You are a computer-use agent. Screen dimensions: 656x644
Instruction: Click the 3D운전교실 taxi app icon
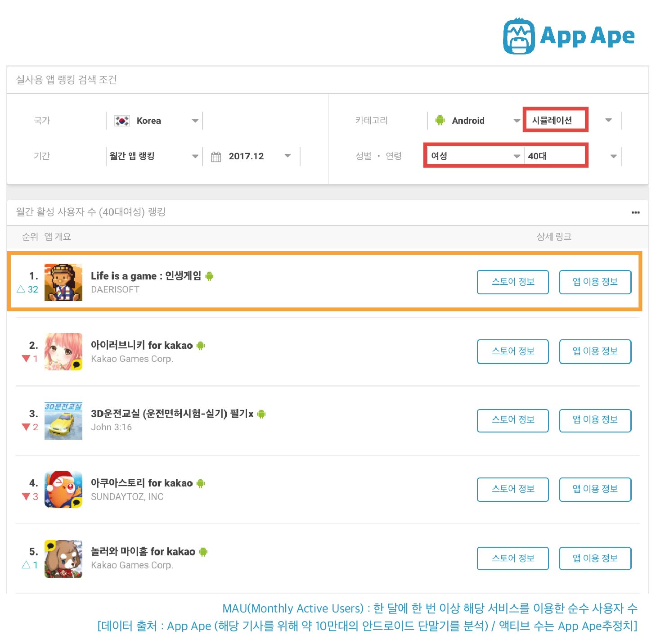(x=63, y=421)
